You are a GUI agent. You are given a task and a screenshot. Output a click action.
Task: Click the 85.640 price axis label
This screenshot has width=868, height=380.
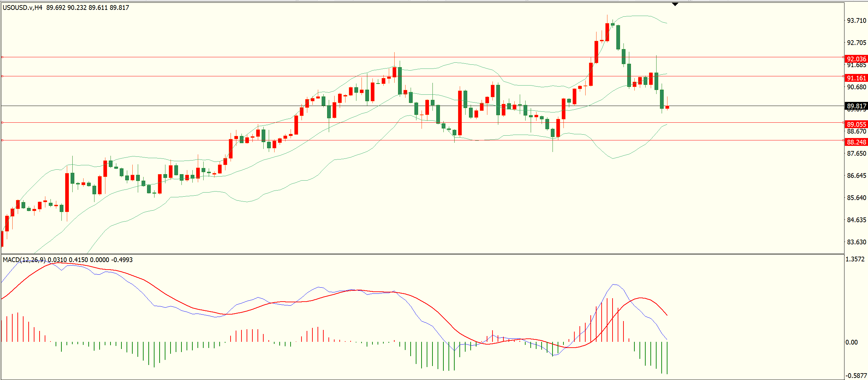pos(856,198)
